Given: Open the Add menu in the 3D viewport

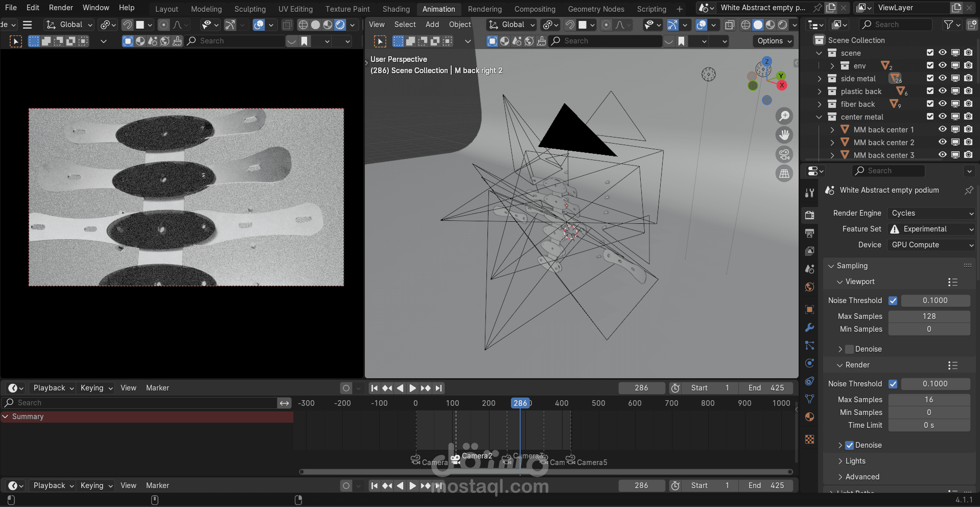Looking at the screenshot, I should point(432,25).
